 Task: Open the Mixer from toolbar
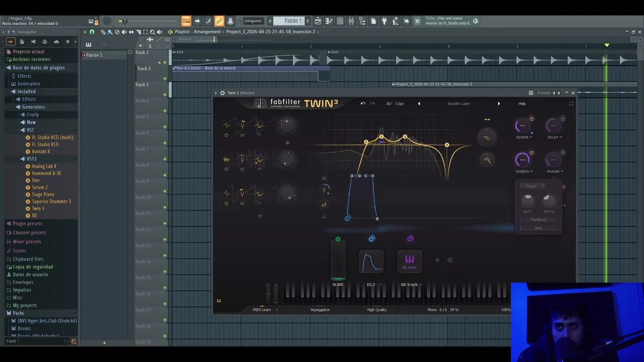click(351, 21)
